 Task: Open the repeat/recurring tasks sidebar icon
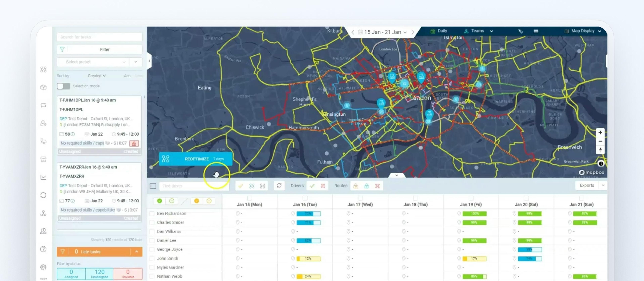coord(43,105)
